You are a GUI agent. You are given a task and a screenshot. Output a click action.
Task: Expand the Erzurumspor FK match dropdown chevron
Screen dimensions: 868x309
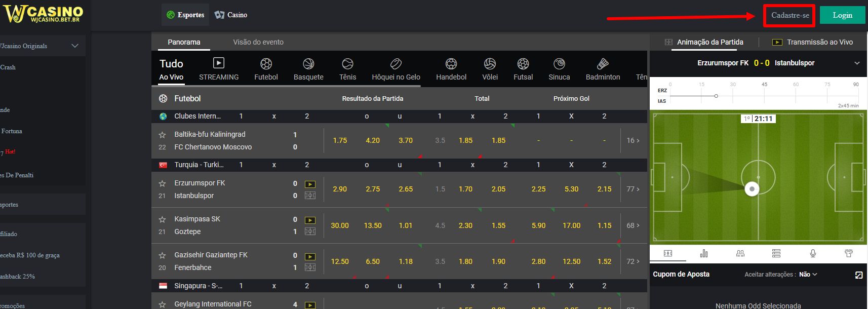(857, 63)
